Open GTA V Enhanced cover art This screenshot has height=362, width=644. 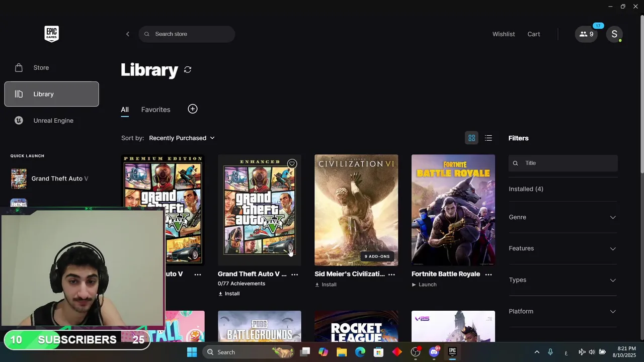tap(260, 210)
